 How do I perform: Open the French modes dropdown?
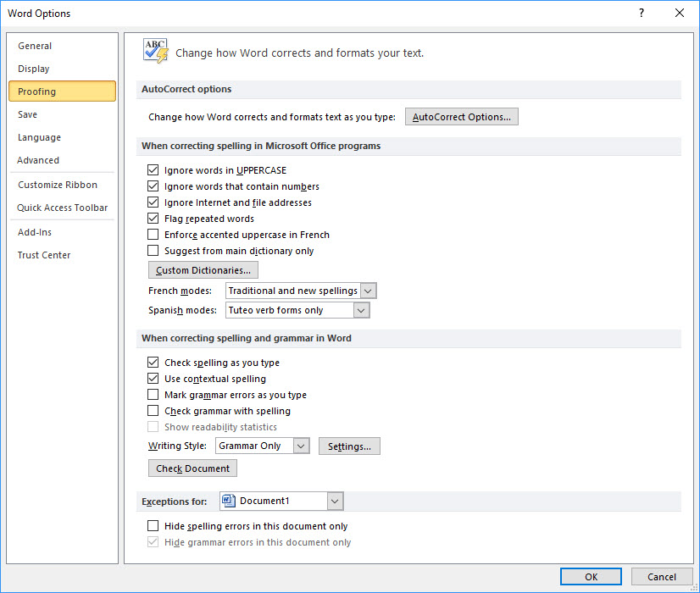[369, 290]
